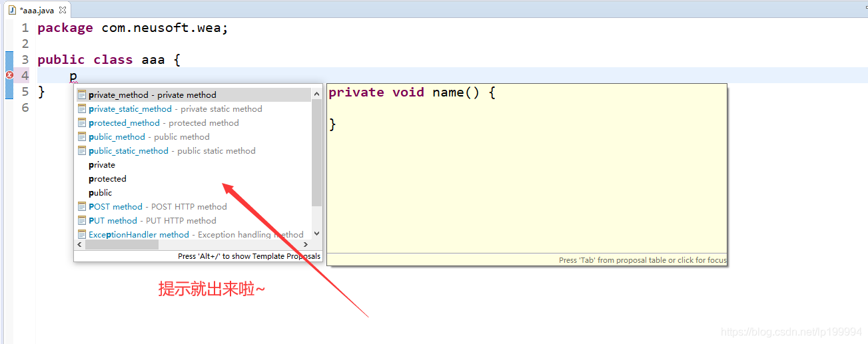868x344 pixels.
Task: Select private_static_method template proposal
Action: tap(193, 108)
